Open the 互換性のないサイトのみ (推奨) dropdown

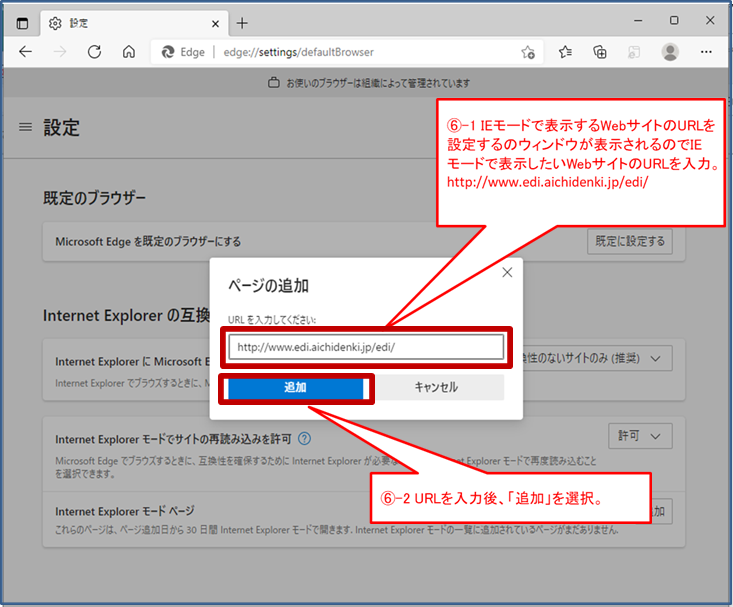(597, 358)
